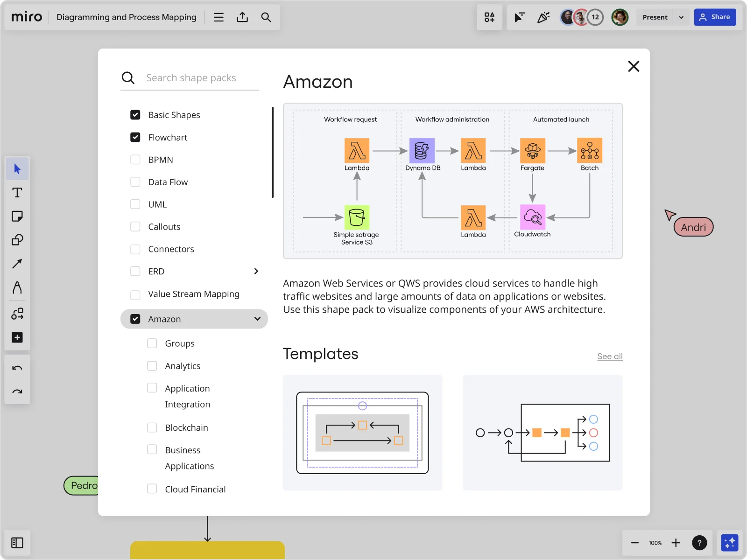Collapse the Amazon shape pack list

257,319
